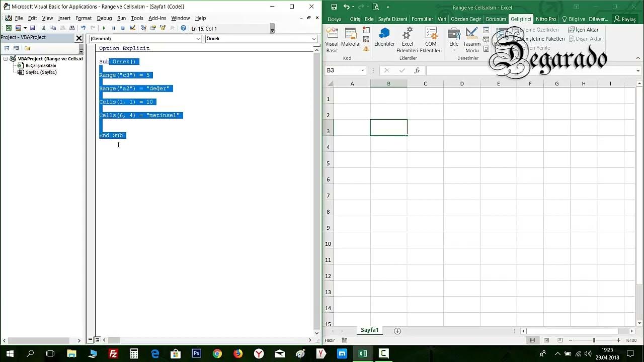Open the (General) object dropdown

(x=198, y=39)
